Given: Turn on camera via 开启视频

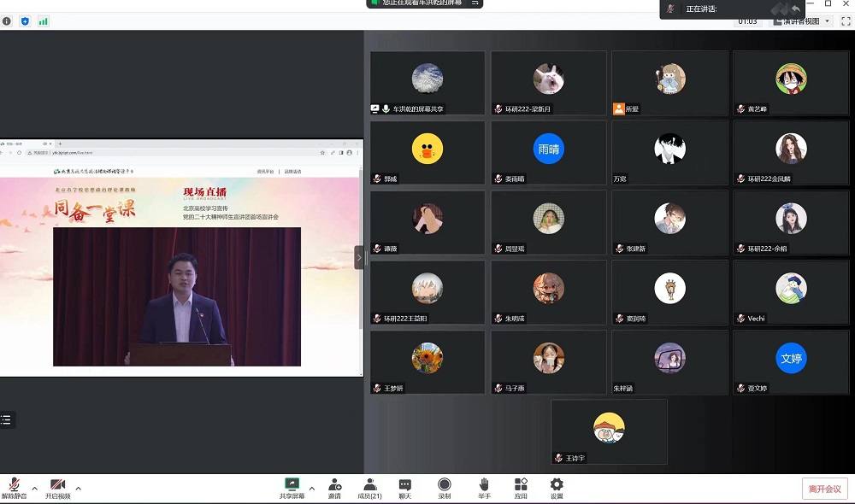Looking at the screenshot, I should pos(57,485).
